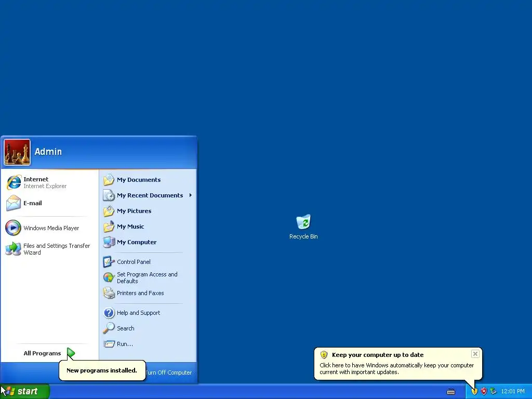Click the taskbar clock showing 12:01 PM
Image resolution: width=532 pixels, height=399 pixels.
[x=512, y=392]
